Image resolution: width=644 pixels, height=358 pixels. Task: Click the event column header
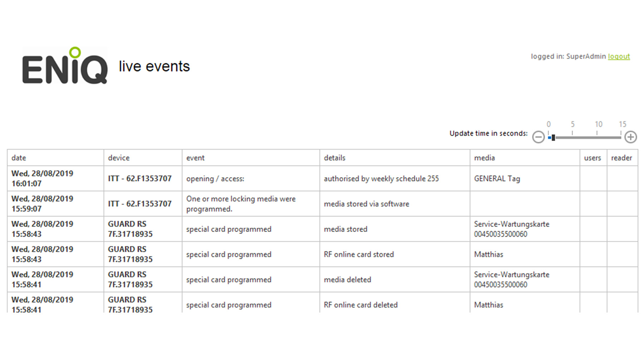click(195, 158)
